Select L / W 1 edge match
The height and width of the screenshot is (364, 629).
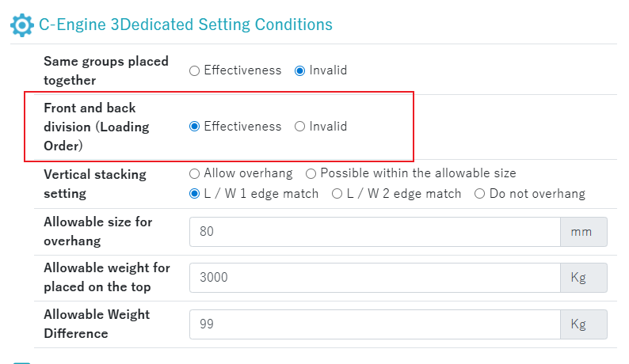[x=195, y=194]
